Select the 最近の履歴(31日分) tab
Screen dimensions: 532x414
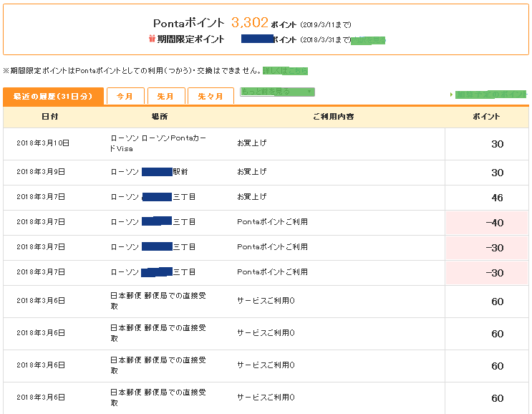[54, 96]
